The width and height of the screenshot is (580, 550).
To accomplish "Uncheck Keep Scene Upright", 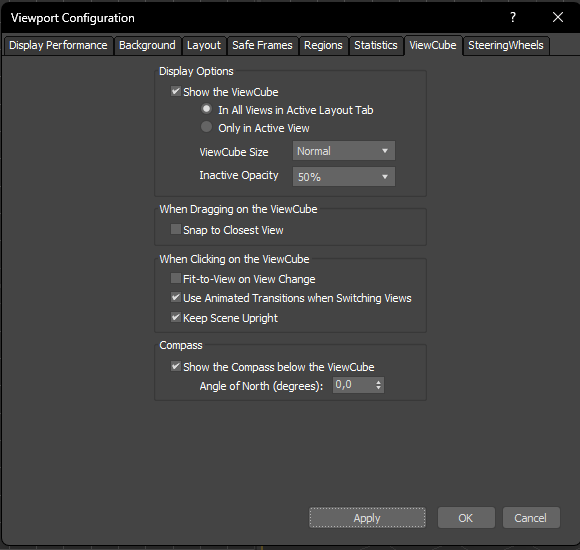I will [176, 317].
